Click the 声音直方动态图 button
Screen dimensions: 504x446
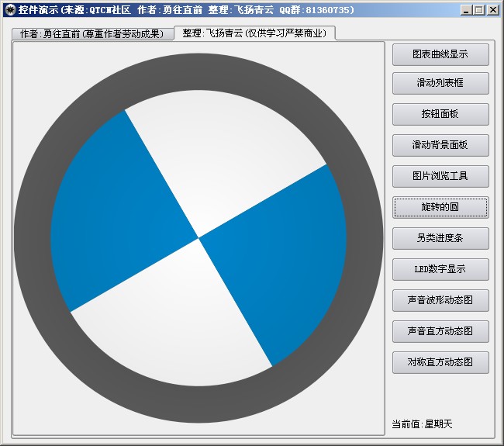[440, 331]
